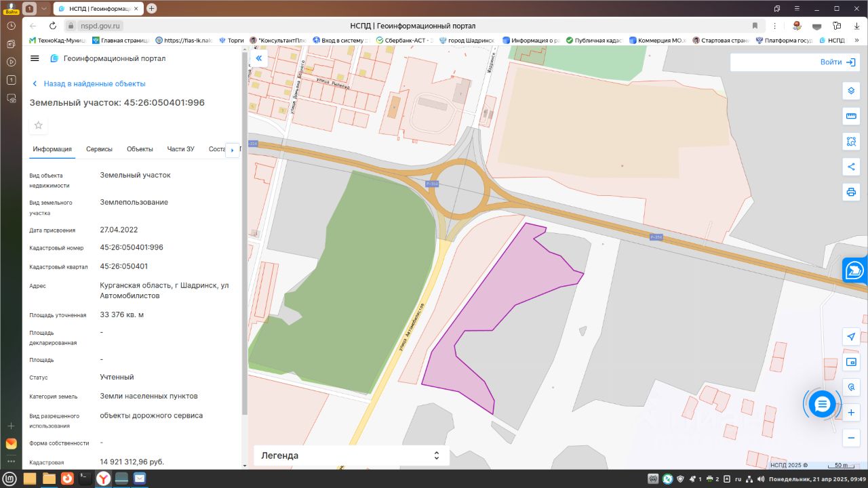
Task: Zoom out with the minus button
Action: tap(851, 438)
